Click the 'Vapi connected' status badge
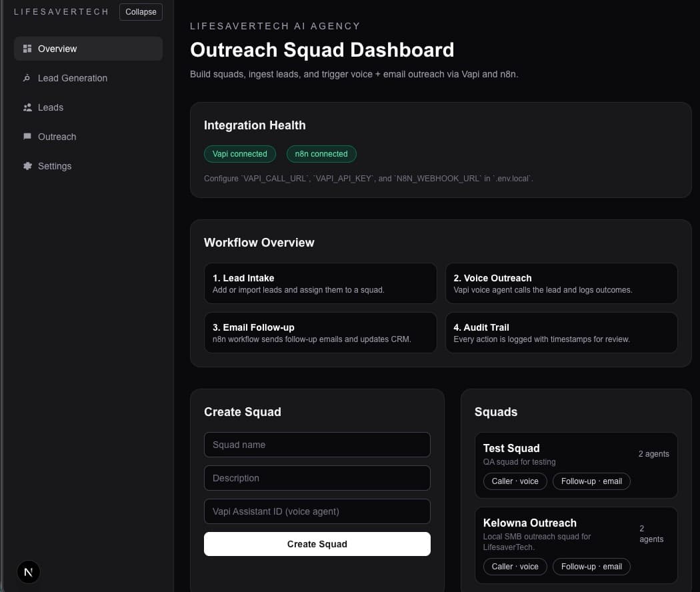This screenshot has width=700, height=592. coord(239,153)
